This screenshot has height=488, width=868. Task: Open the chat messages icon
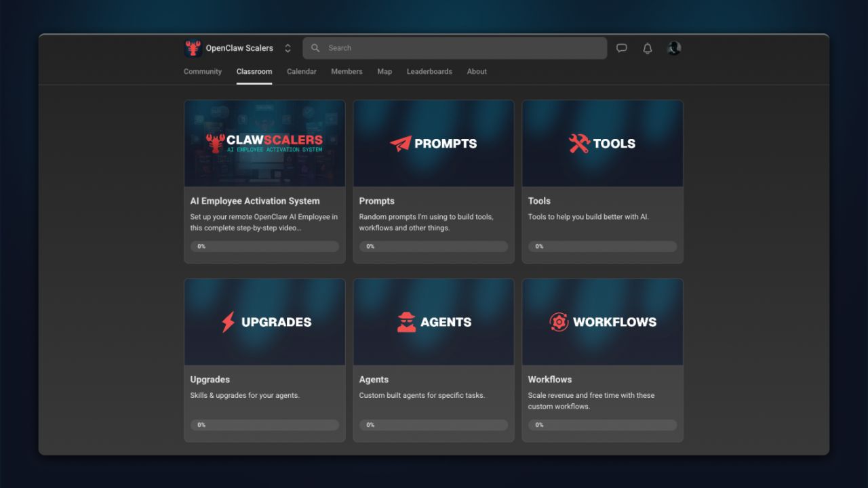(x=621, y=48)
